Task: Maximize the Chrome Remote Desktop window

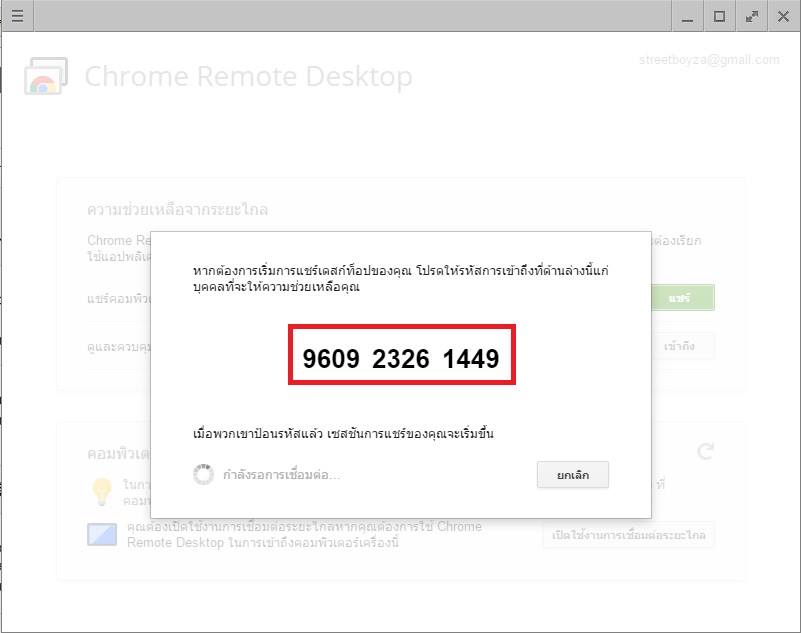Action: tap(719, 16)
